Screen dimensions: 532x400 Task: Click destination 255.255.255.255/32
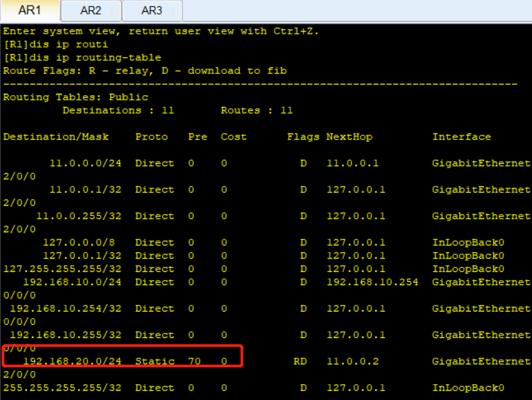[63, 388]
